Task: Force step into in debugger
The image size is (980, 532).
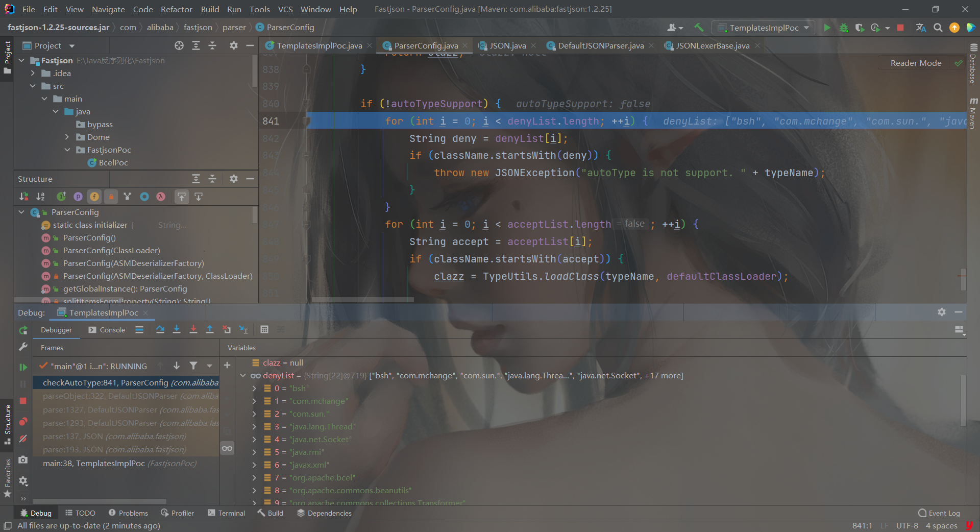Action: click(193, 330)
